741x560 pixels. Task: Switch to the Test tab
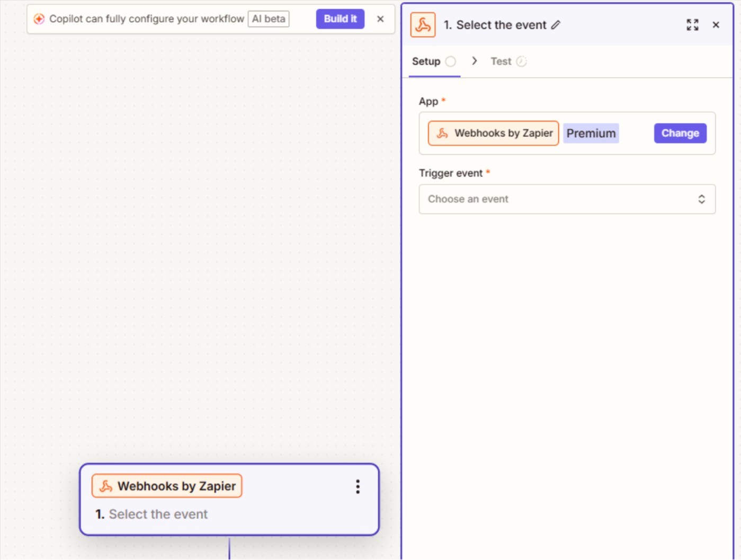[x=508, y=61]
